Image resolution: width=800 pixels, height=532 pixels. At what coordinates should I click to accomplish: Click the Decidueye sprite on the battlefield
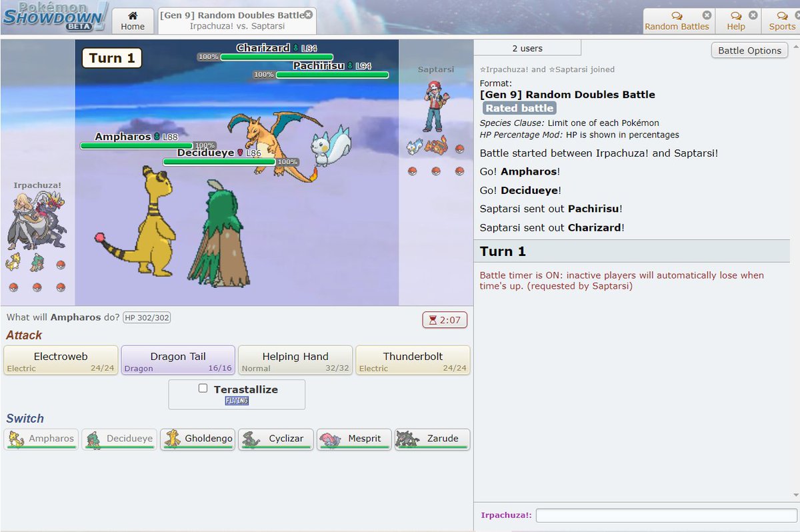pyautogui.click(x=218, y=233)
